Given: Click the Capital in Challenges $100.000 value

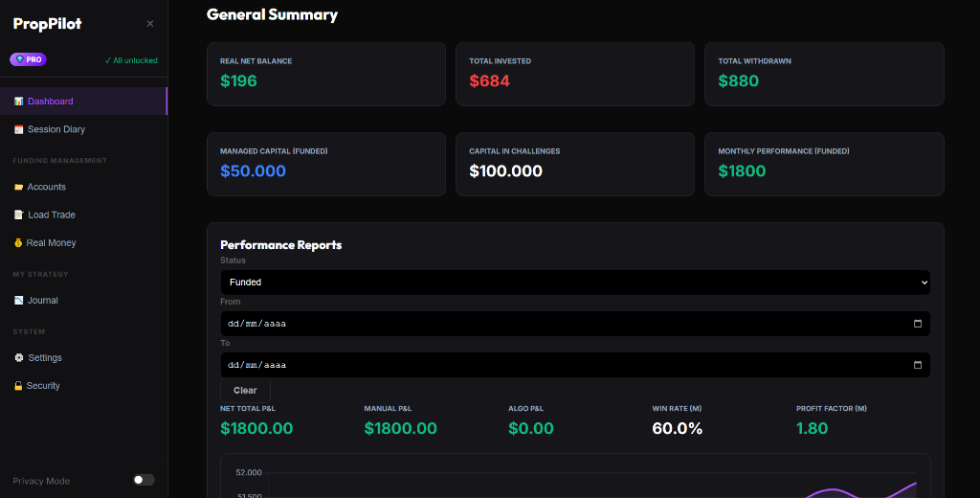Looking at the screenshot, I should (x=505, y=170).
